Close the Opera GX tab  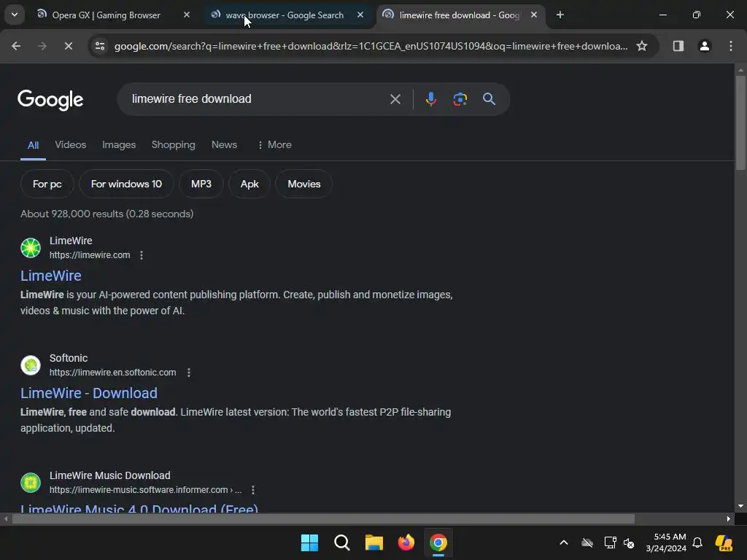coord(187,15)
